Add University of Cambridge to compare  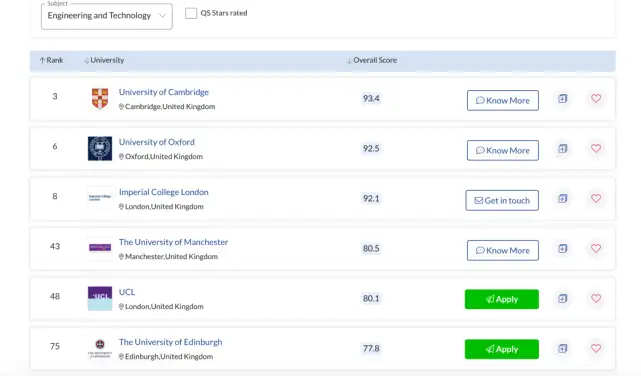click(x=563, y=98)
